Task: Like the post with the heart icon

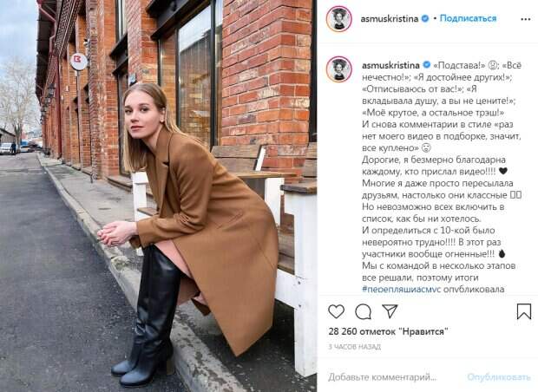Action: 336,311
